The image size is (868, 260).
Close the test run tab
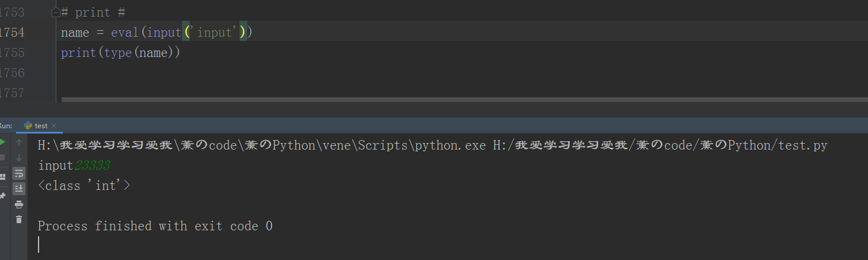54,126
